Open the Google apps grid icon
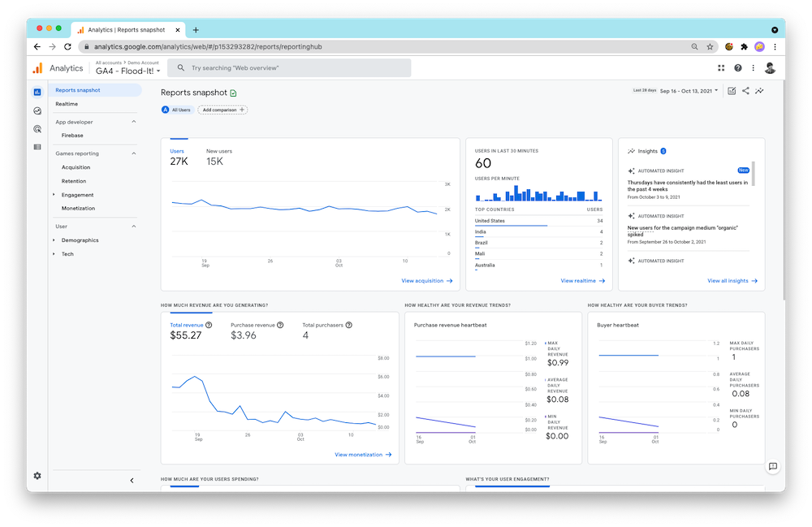This screenshot has height=527, width=812. pos(721,67)
